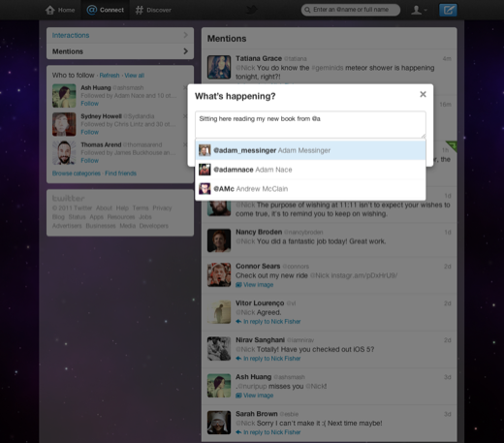Click Browse categories link
This screenshot has width=504, height=443.
click(x=77, y=174)
